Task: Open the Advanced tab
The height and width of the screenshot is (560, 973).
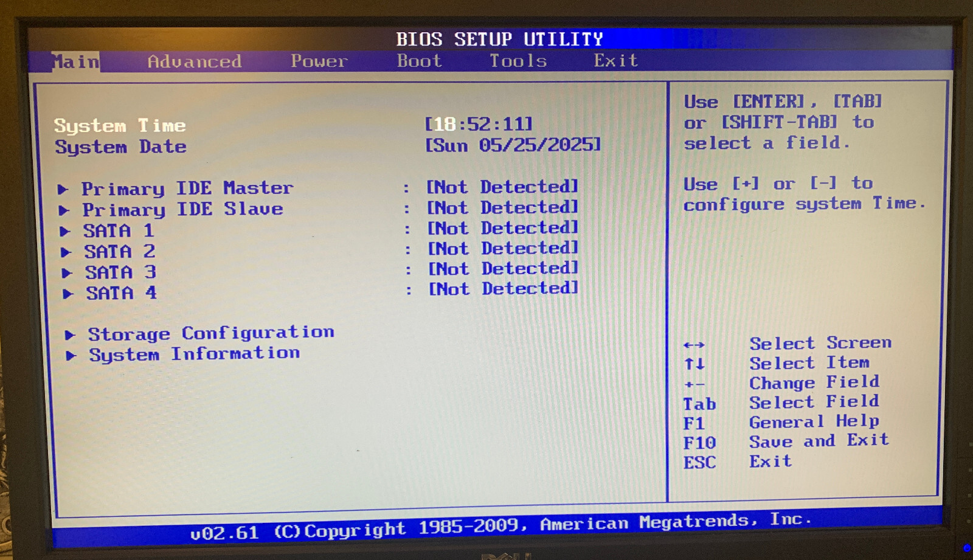Action: coord(195,61)
